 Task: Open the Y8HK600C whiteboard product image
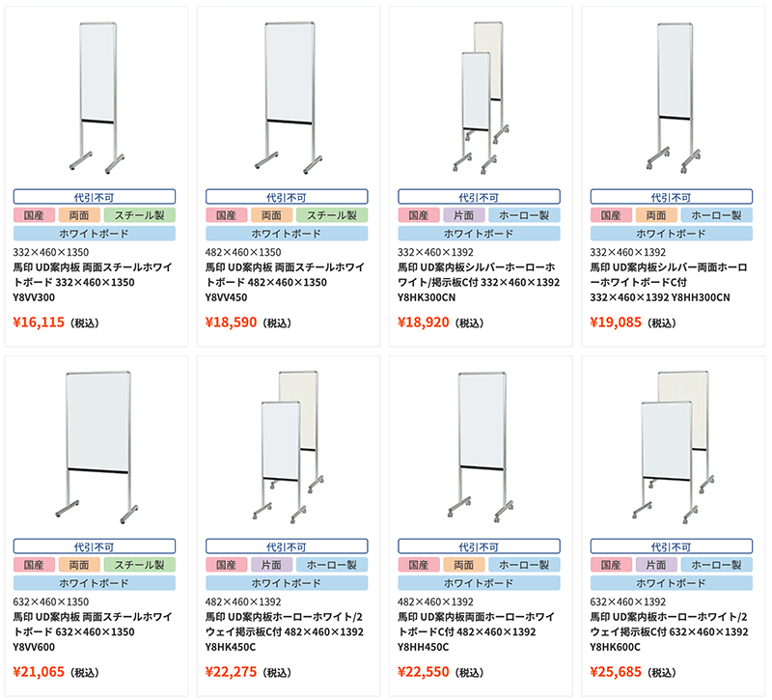674,447
